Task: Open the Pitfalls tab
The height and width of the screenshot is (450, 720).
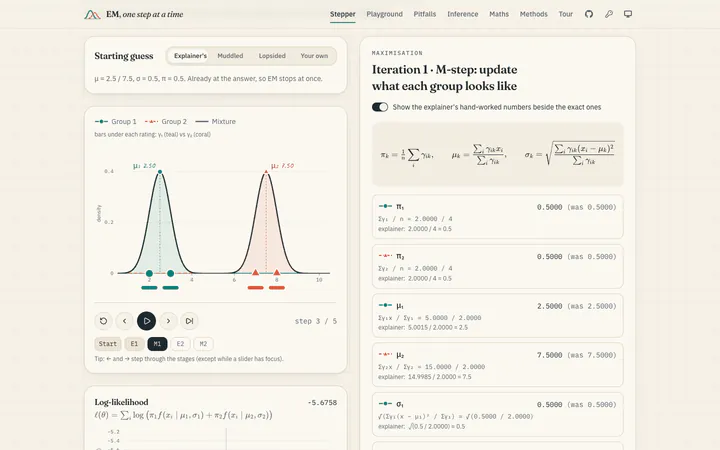Action: click(425, 14)
